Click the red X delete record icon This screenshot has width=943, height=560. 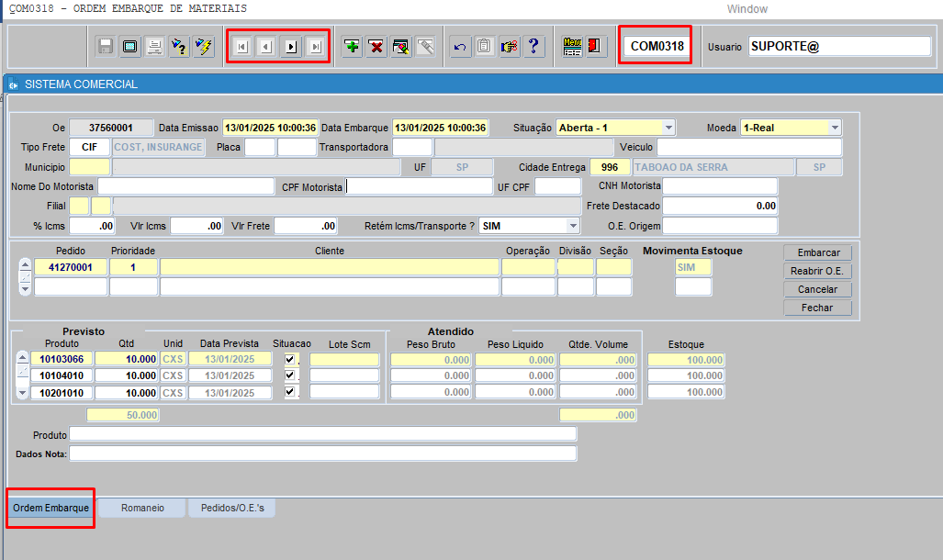coord(376,46)
